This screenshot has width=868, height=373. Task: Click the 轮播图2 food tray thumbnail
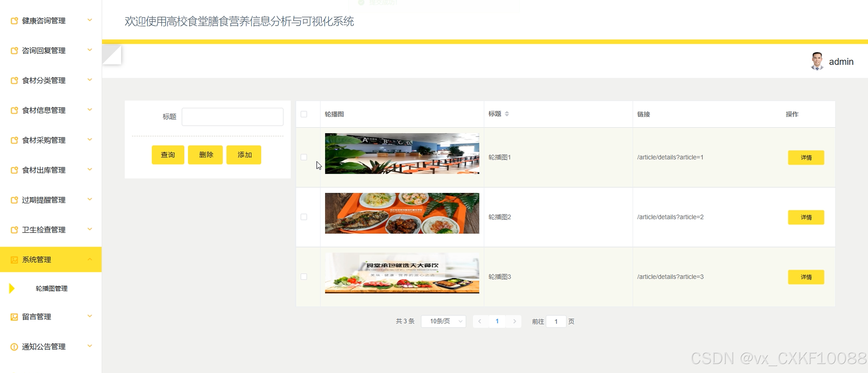pyautogui.click(x=402, y=213)
